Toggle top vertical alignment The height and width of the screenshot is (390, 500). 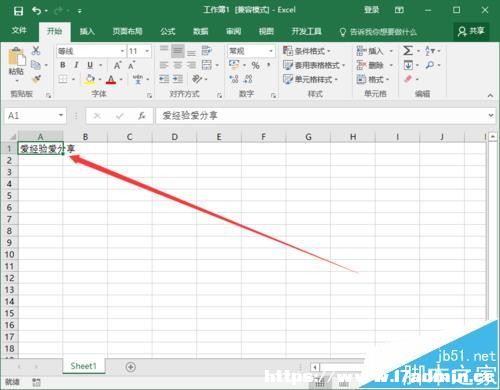click(x=164, y=50)
